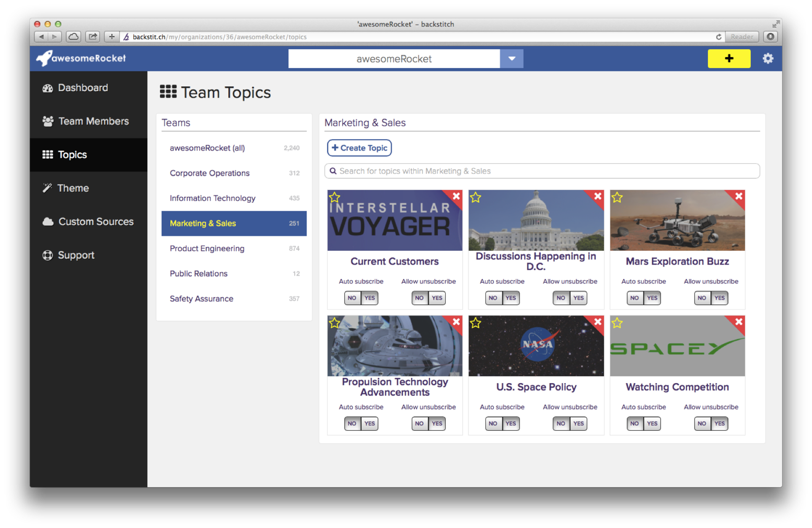Screen dimensions: 812x528
Task: Click the Reader button in address bar
Action: click(742, 37)
